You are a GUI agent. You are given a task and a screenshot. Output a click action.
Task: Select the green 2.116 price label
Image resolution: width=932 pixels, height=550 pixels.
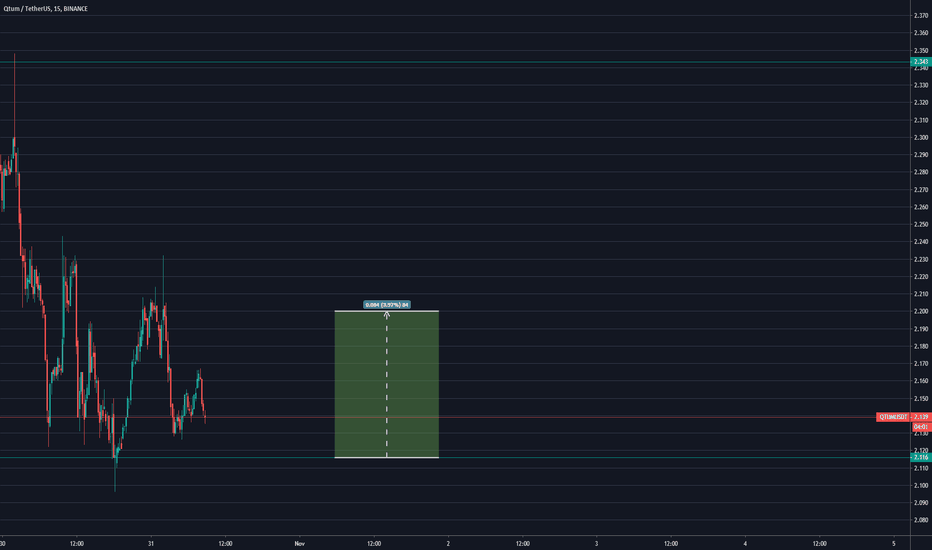(921, 457)
